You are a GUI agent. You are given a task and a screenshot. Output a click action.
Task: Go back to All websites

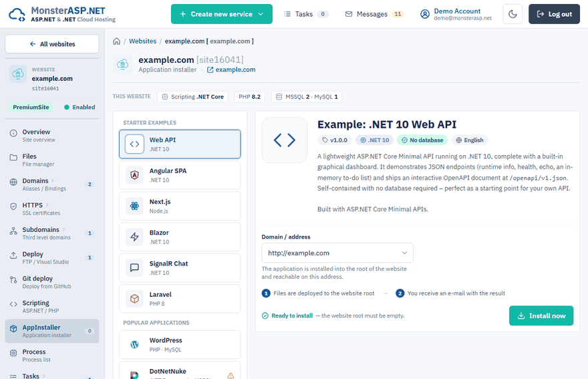[x=52, y=44]
